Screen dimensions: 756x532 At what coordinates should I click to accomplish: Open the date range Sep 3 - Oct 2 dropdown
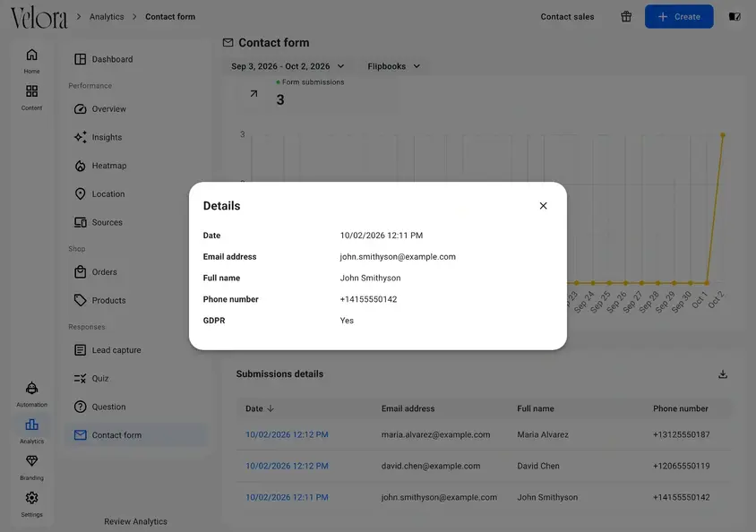pyautogui.click(x=288, y=66)
